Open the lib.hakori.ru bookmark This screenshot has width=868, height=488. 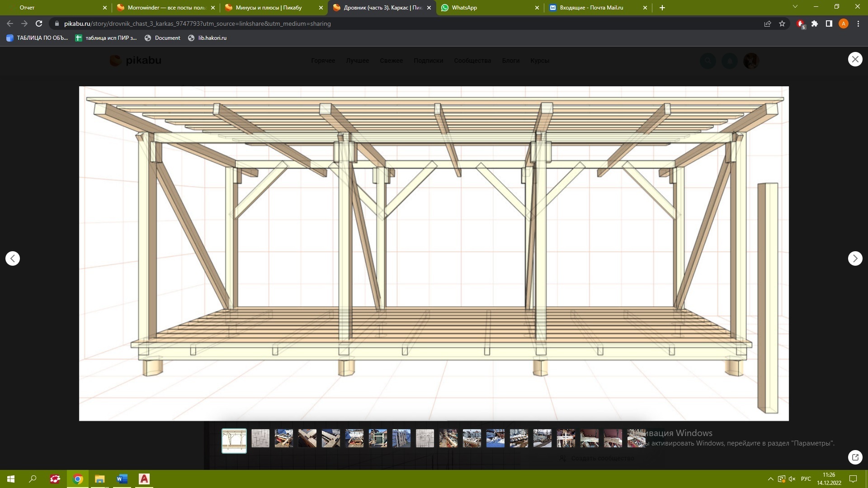tap(208, 38)
